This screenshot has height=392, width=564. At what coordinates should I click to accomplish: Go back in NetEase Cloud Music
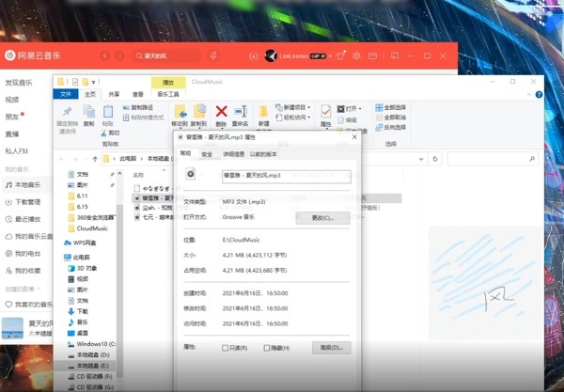click(105, 55)
